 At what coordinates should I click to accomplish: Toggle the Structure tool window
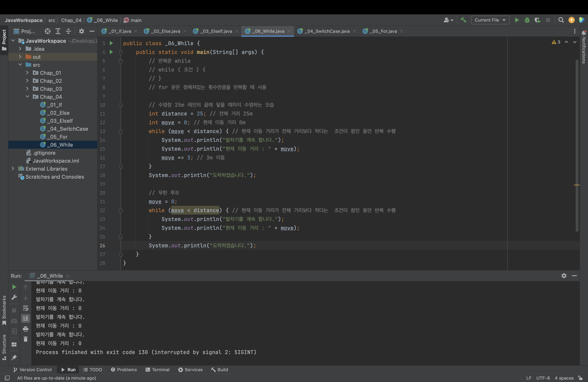point(4,347)
